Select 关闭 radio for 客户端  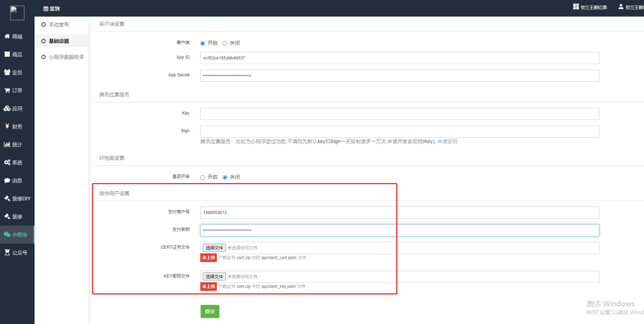tap(225, 43)
